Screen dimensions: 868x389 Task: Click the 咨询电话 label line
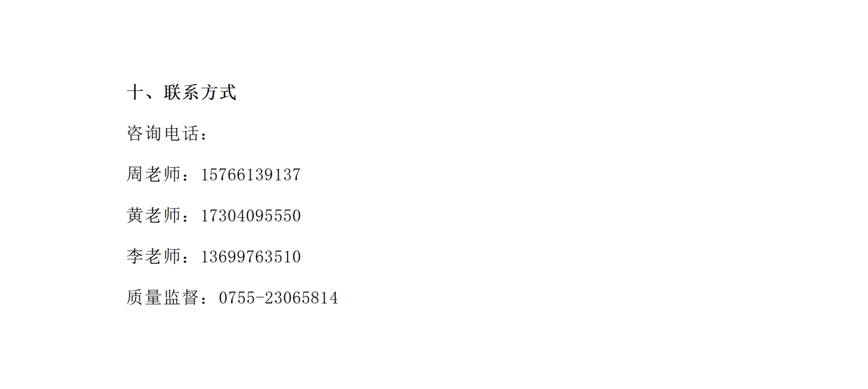pyautogui.click(x=167, y=134)
